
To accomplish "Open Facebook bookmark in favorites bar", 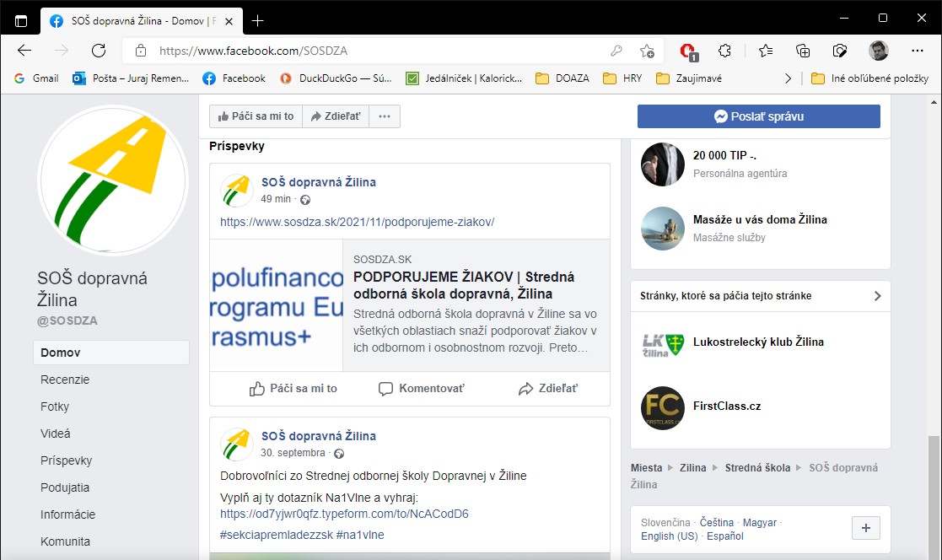I will click(234, 78).
